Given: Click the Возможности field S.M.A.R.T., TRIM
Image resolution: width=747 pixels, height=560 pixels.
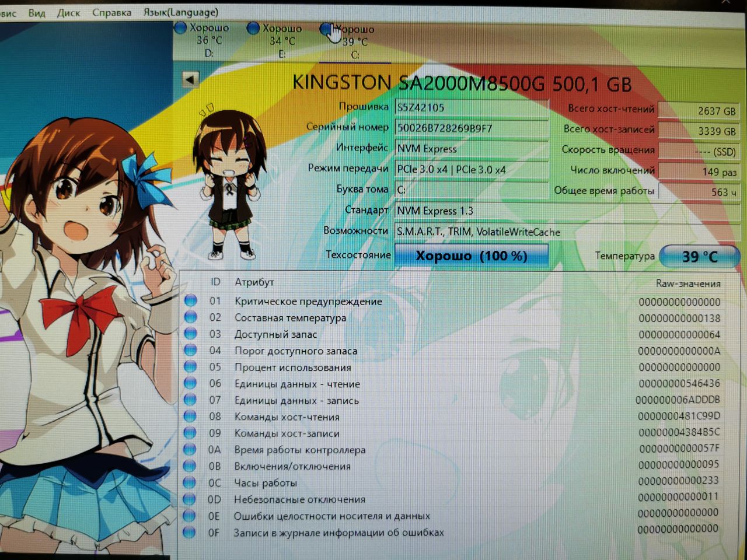Looking at the screenshot, I should (567, 232).
